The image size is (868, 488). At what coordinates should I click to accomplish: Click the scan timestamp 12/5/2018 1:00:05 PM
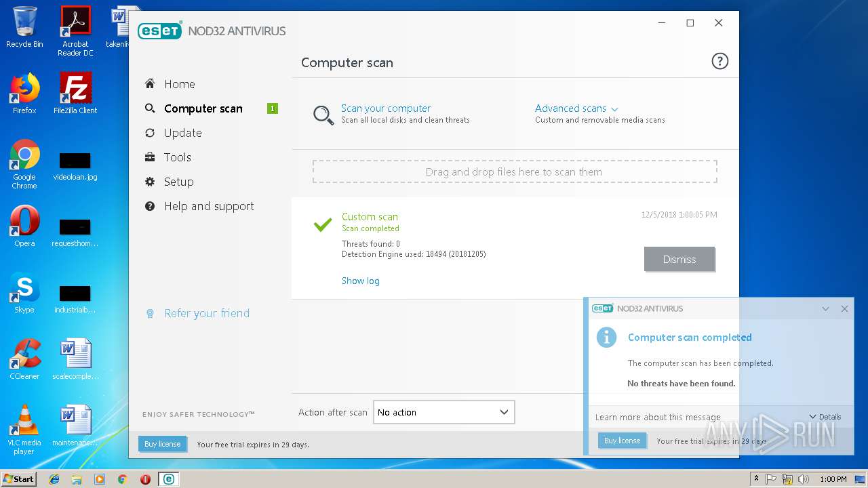679,215
